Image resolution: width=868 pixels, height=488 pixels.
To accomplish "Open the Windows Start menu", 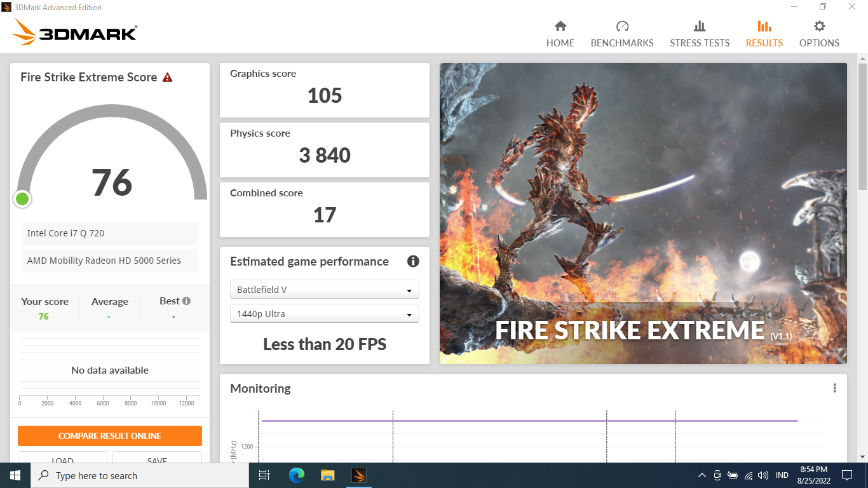I will 15,475.
